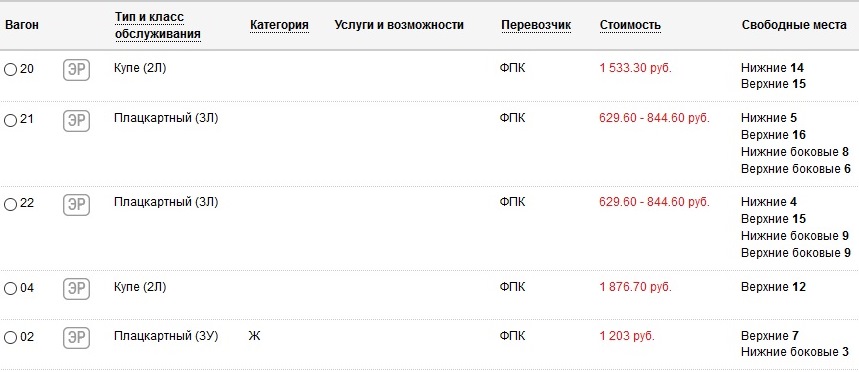Click the 1 533.30 руб. price
Viewport: 859px width, 372px height.
(x=635, y=68)
